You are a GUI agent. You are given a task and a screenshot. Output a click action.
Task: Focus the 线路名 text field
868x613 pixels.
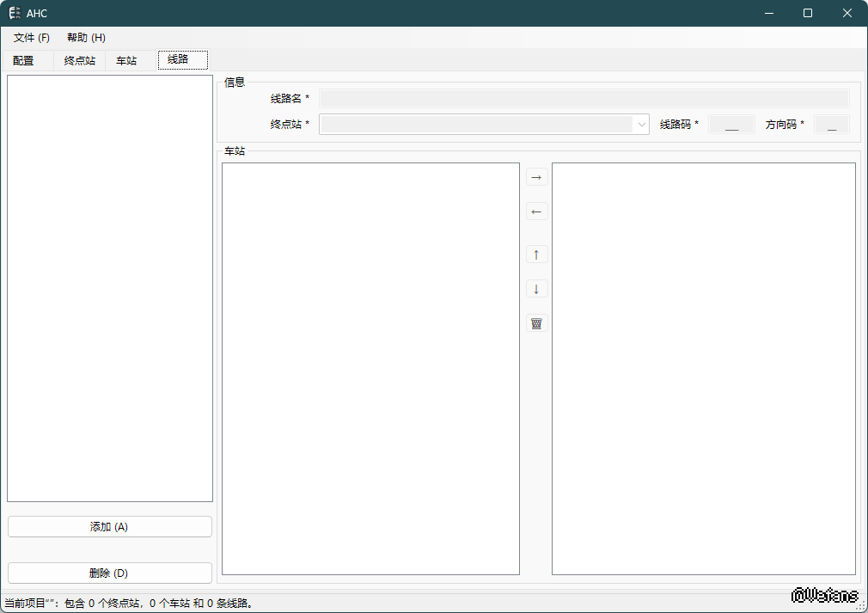click(584, 99)
